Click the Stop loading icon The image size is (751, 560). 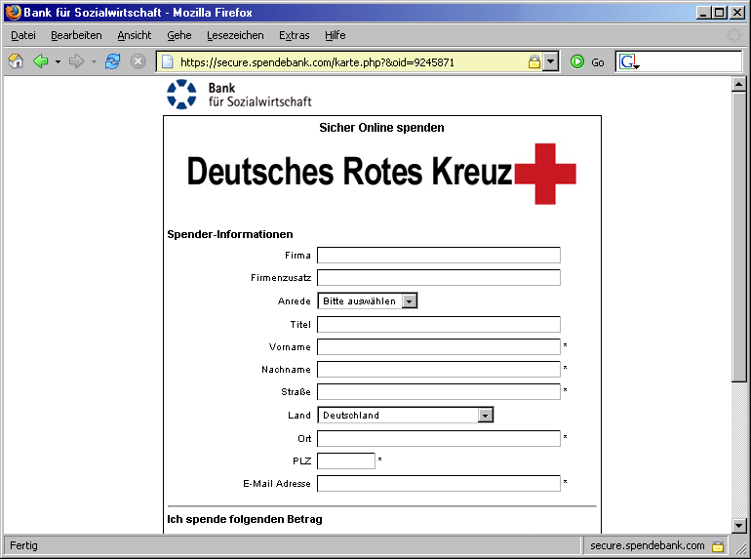(138, 61)
